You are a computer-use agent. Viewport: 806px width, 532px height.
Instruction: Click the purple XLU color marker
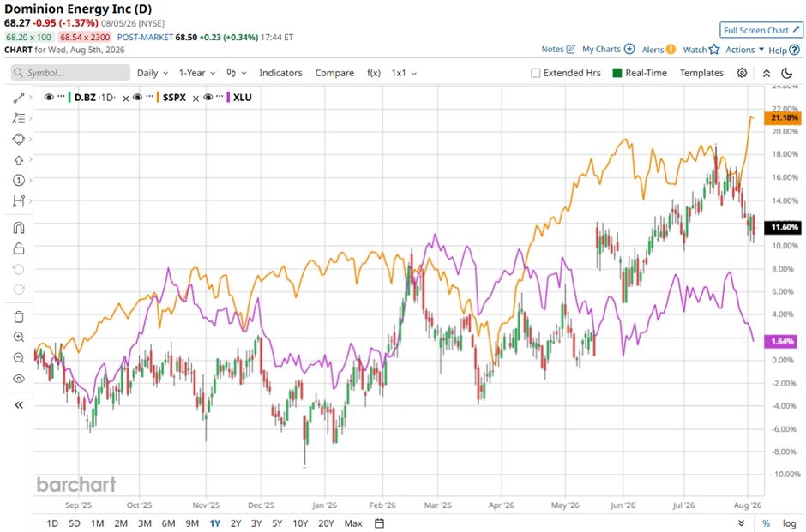click(228, 97)
